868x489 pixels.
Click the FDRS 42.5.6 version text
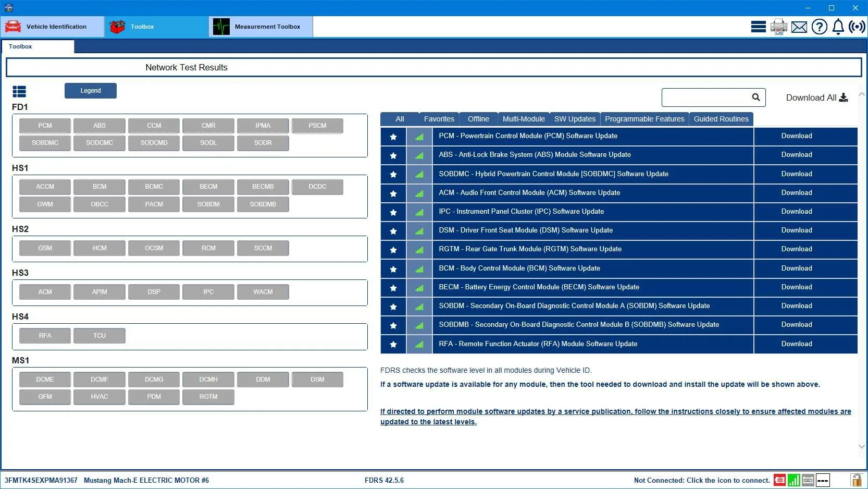tap(384, 480)
